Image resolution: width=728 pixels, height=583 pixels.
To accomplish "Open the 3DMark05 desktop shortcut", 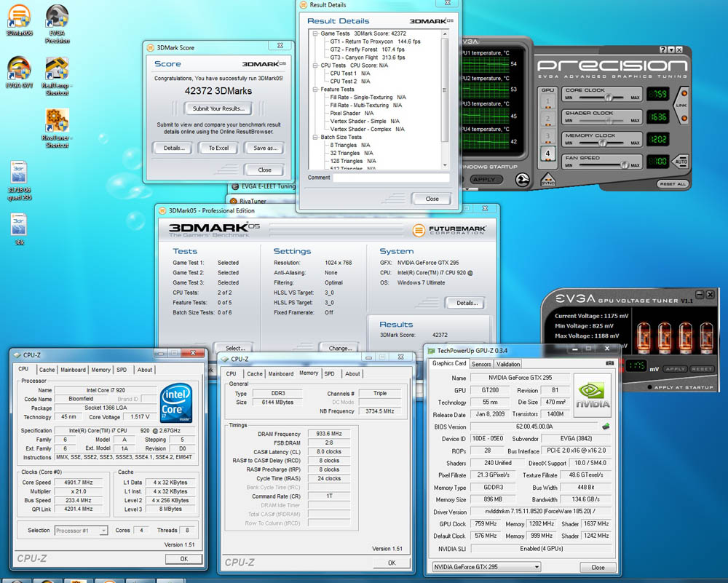I will tap(19, 20).
